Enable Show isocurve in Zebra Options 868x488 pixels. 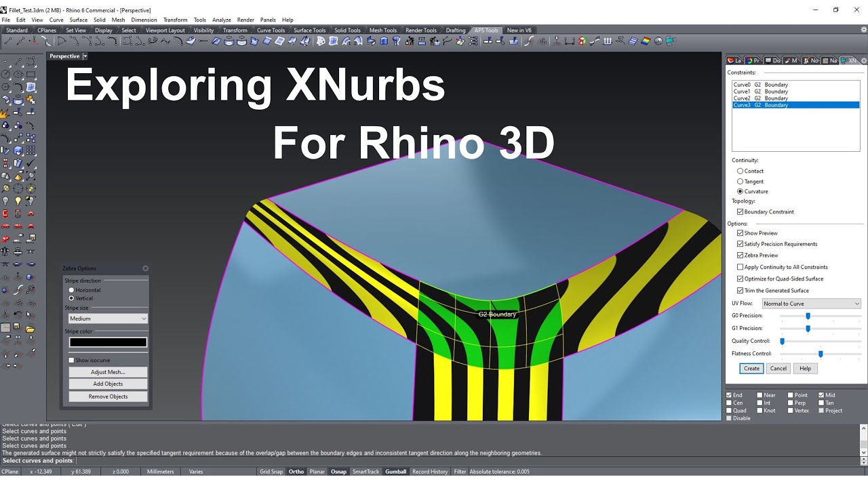pyautogui.click(x=71, y=360)
